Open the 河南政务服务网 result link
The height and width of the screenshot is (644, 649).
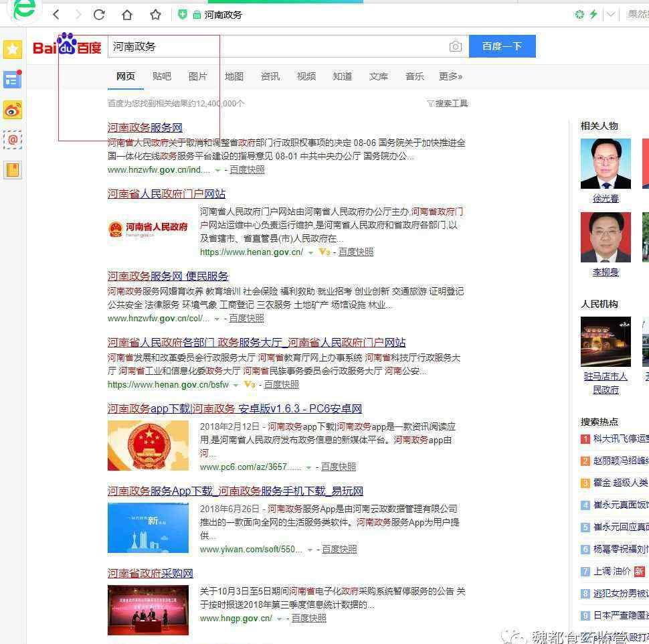point(145,127)
